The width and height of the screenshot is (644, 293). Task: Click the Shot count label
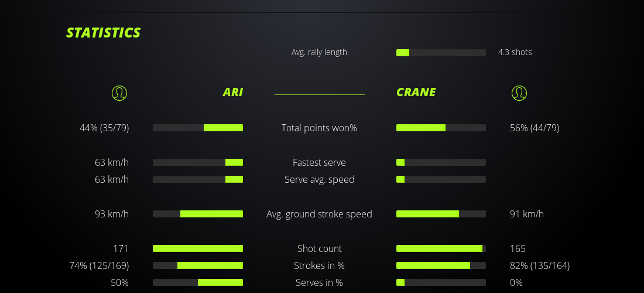point(319,248)
